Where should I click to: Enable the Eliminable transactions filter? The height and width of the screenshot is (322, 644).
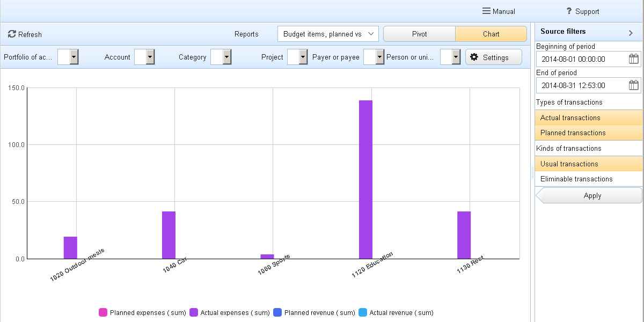pos(588,179)
